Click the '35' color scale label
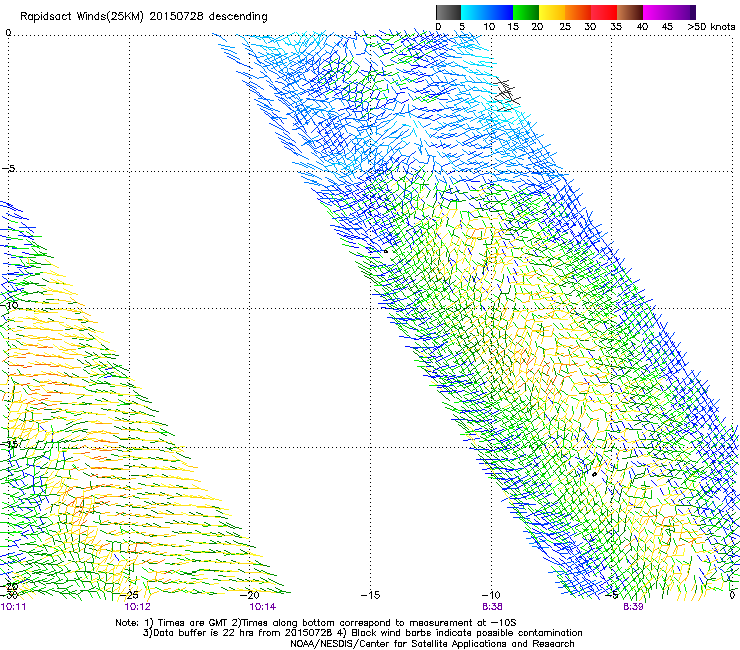The height and width of the screenshot is (650, 740). (x=616, y=27)
